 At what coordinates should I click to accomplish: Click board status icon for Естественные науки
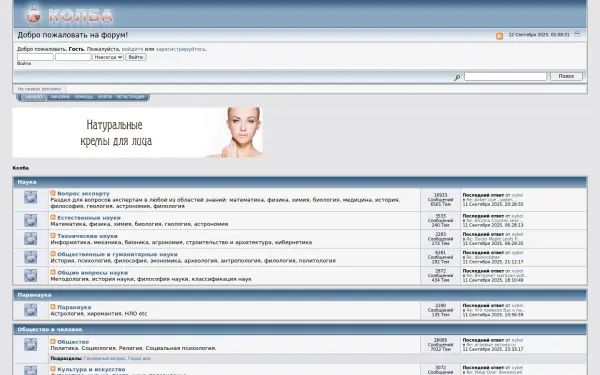point(31,220)
